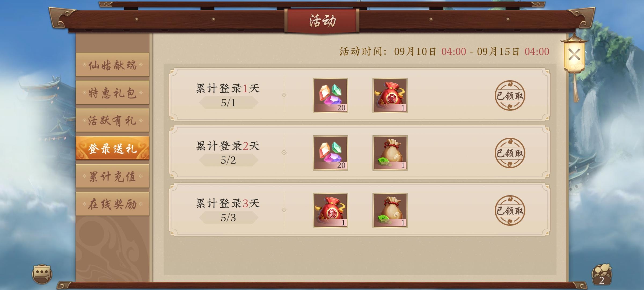The width and height of the screenshot is (644, 290).
Task: Tap the red lucky bag in day 1 row
Action: tap(390, 95)
